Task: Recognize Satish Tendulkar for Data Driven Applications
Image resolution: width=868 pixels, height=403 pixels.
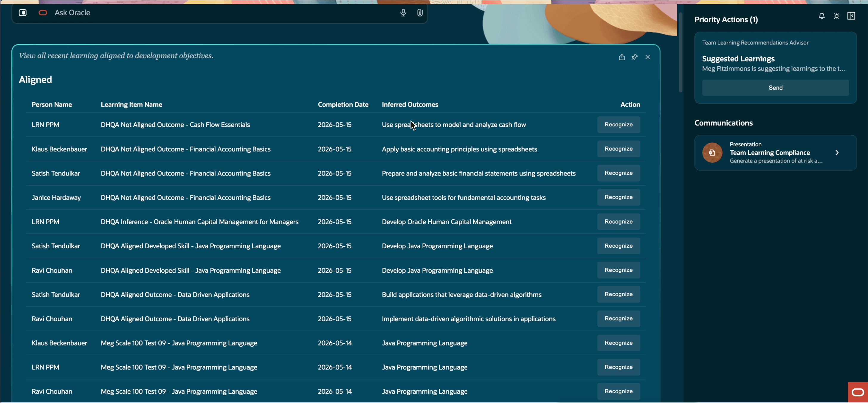Action: click(618, 294)
